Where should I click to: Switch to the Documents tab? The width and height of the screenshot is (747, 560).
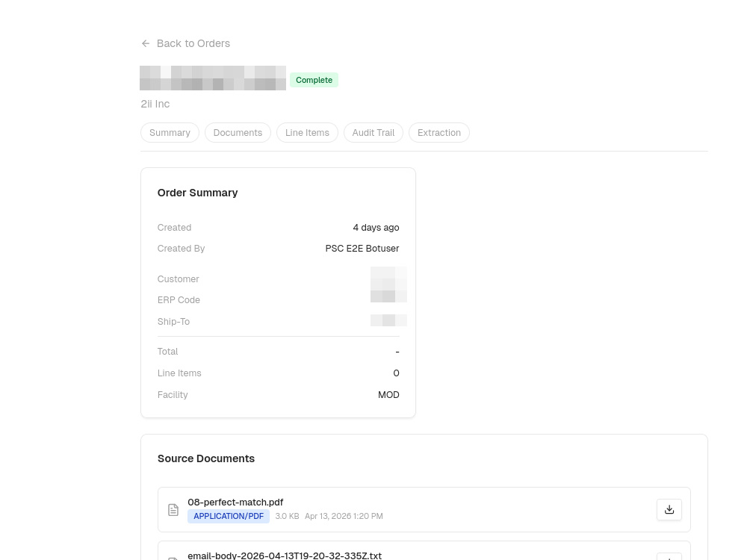point(238,132)
